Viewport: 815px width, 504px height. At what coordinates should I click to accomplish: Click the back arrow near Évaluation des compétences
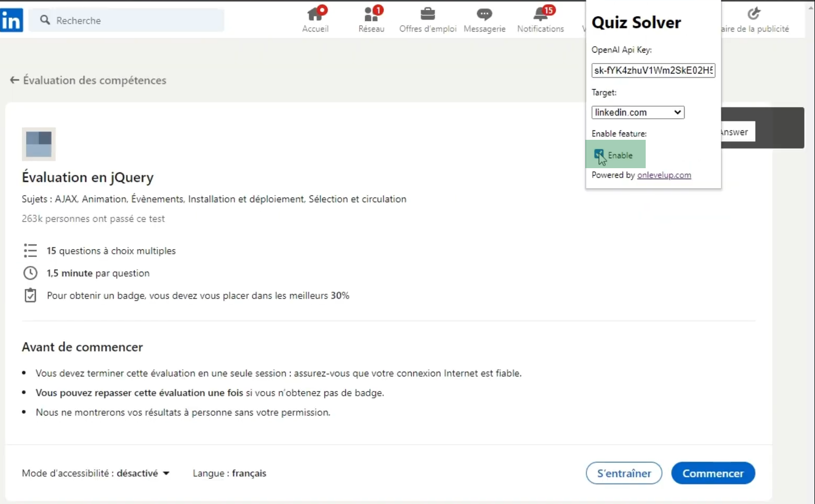tap(14, 80)
